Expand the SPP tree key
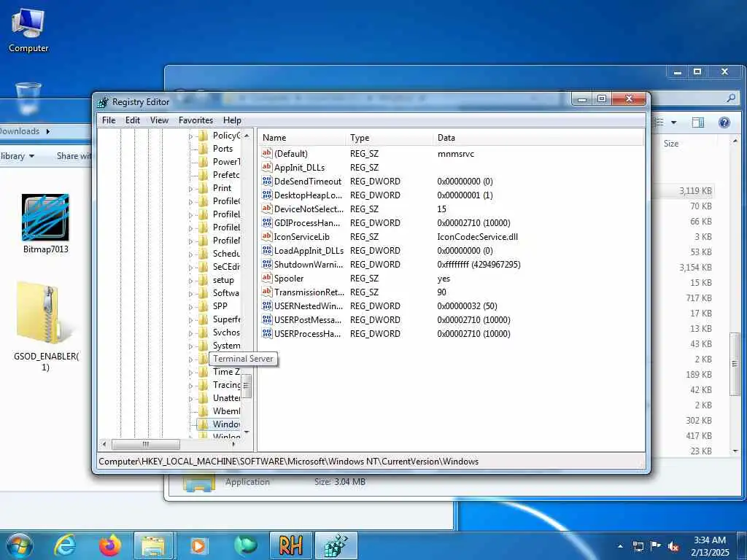This screenshot has height=560, width=747. click(x=190, y=307)
